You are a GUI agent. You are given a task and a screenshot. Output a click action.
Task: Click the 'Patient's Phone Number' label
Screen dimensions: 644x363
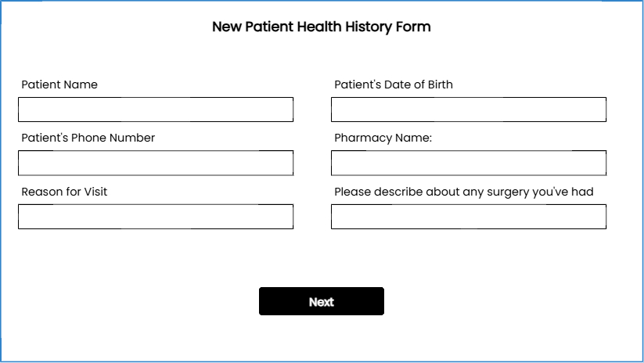[x=88, y=138]
